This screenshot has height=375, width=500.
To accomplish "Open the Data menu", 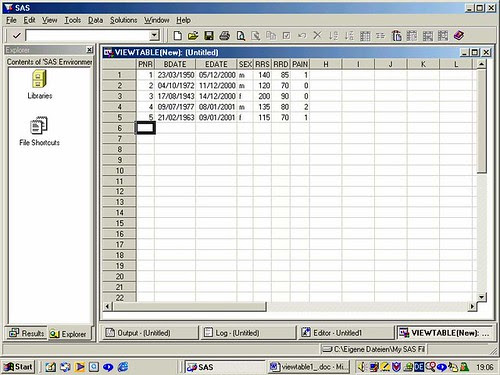I will click(x=95, y=20).
